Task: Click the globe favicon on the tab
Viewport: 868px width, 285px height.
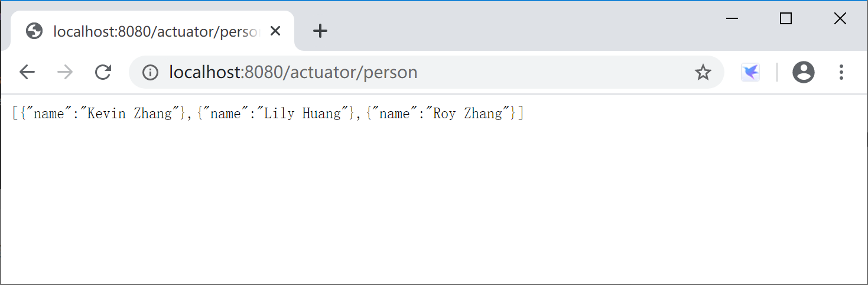Action: [x=34, y=31]
